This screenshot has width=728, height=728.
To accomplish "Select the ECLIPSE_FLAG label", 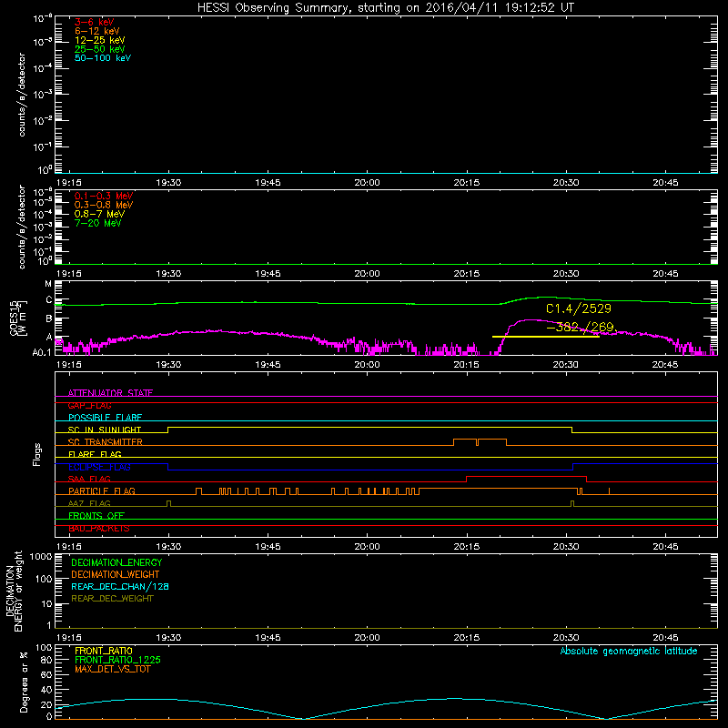I will click(99, 467).
